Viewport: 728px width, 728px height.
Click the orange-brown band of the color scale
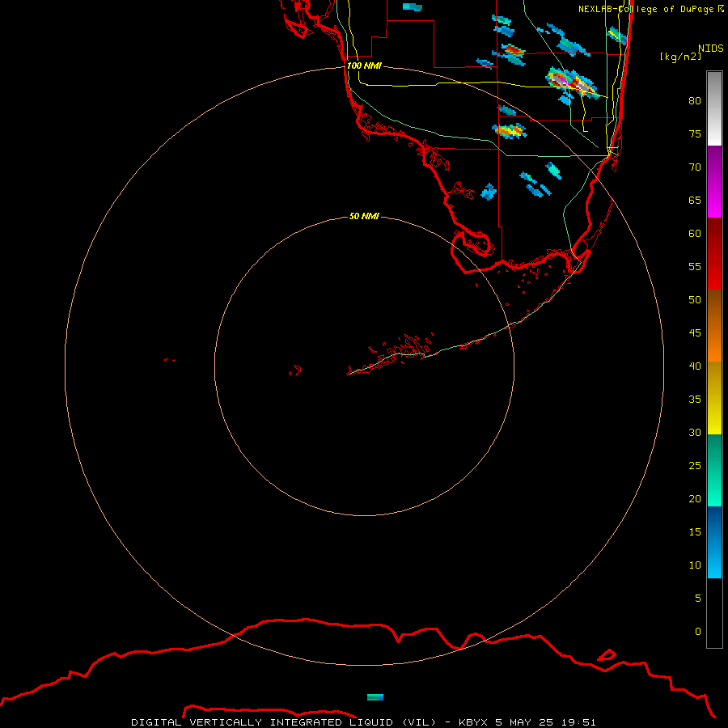point(714,326)
